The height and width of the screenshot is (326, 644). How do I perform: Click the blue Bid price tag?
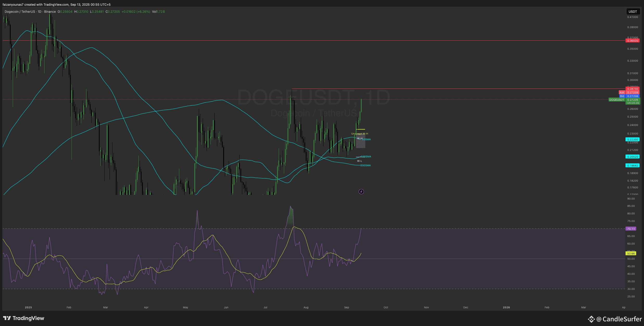(x=622, y=96)
